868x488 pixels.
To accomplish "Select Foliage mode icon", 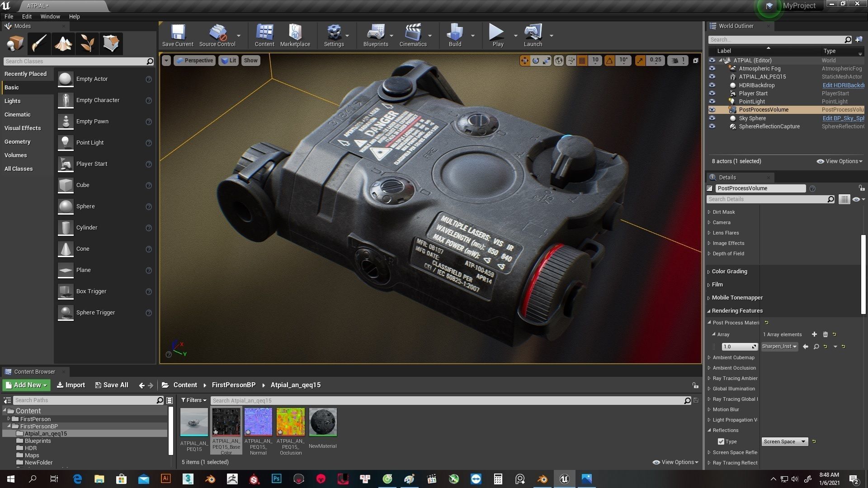I will pos(87,44).
